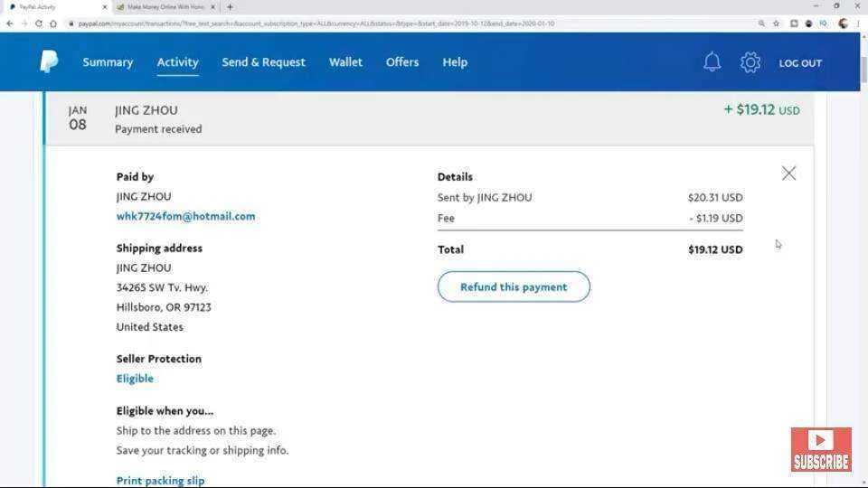Click Print packing slip link
This screenshot has width=868, height=488.
[160, 480]
